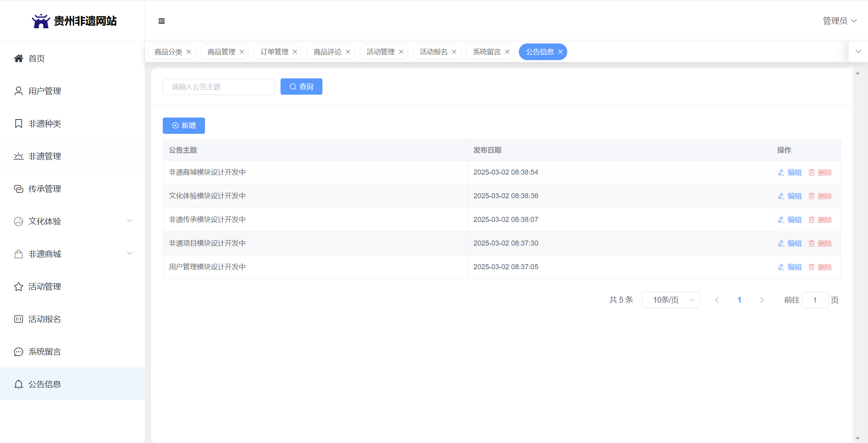Click the home icon beside 首页
This screenshot has width=868, height=443.
point(18,59)
